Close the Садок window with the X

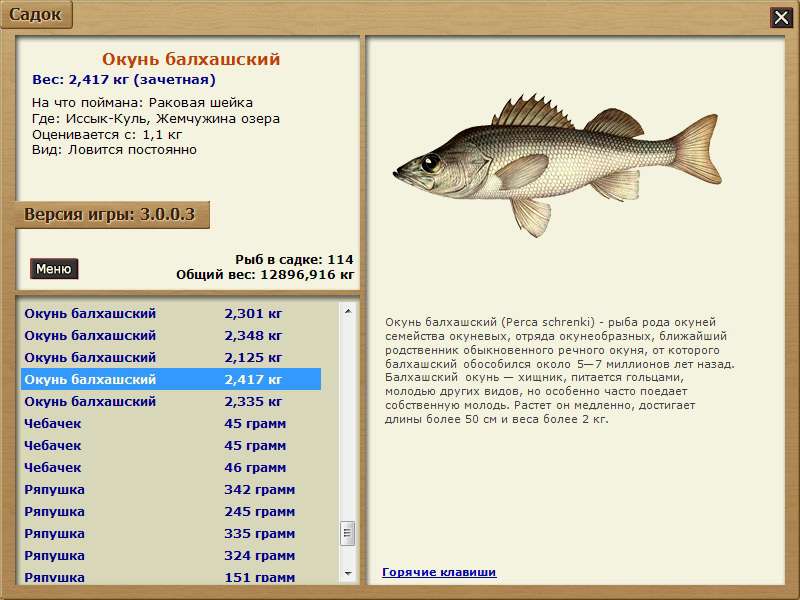pyautogui.click(x=780, y=17)
